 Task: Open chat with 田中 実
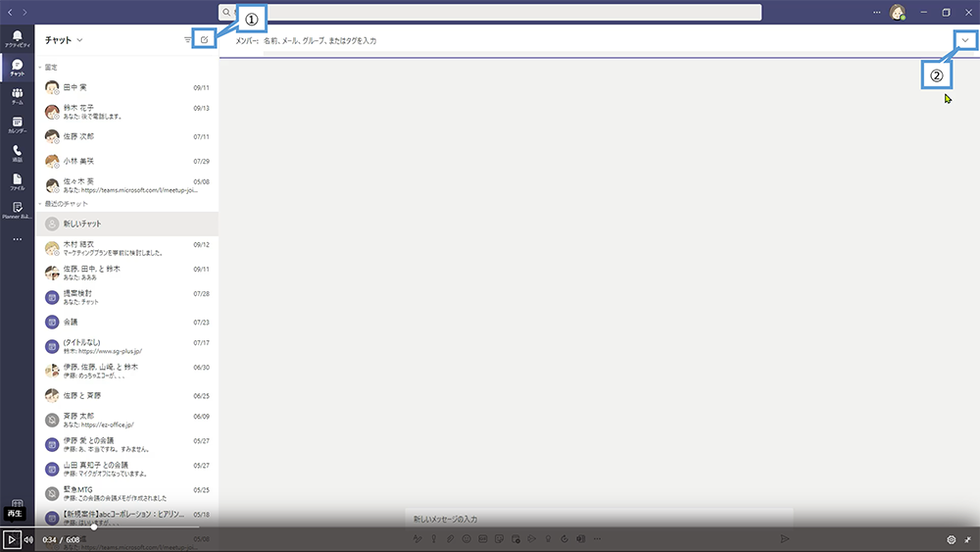point(126,87)
